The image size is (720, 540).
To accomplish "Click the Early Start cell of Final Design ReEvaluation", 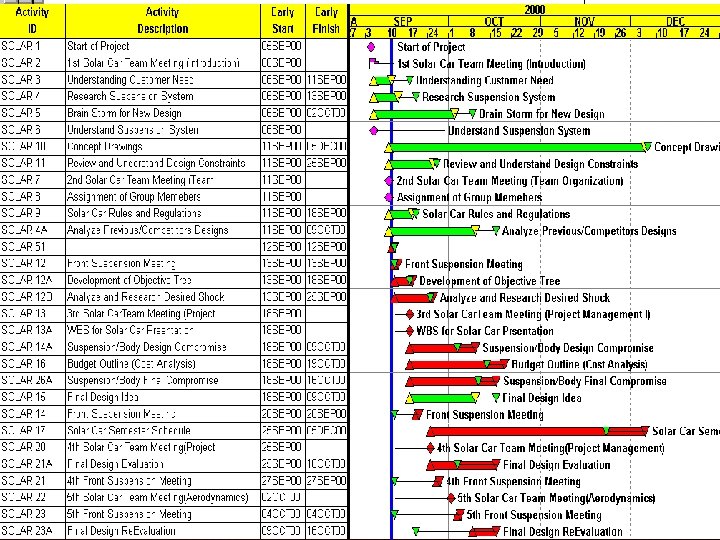I will click(282, 531).
